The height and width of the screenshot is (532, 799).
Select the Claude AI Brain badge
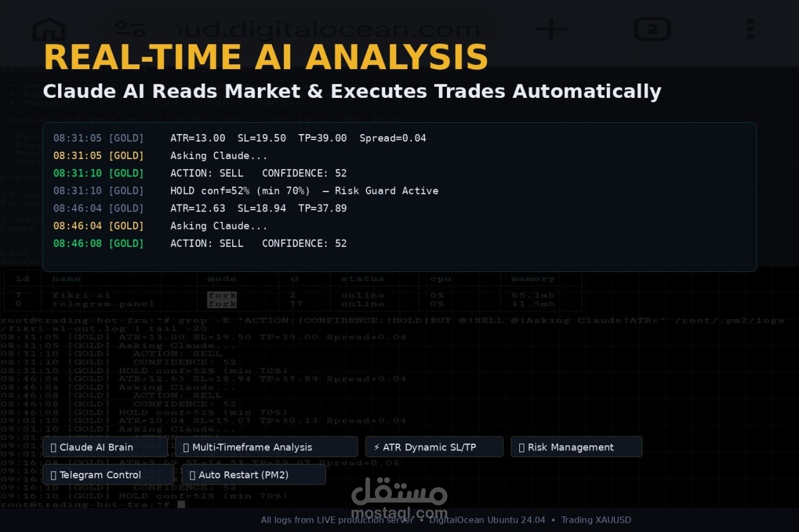(105, 447)
